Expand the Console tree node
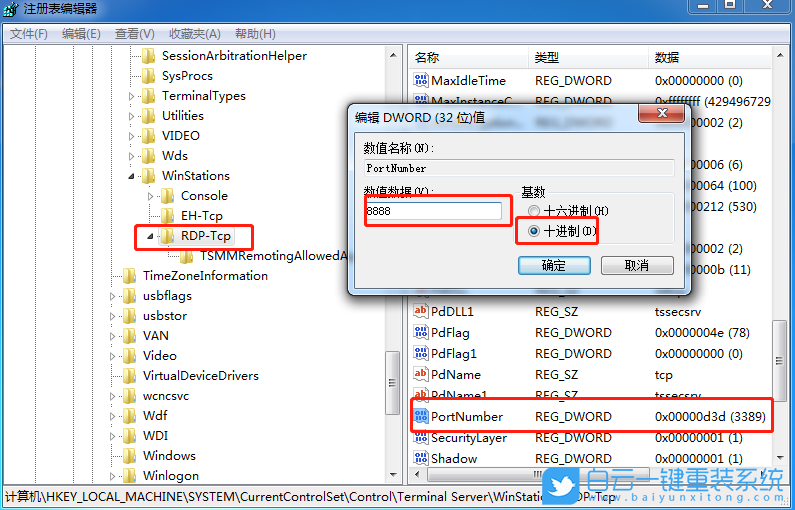 click(x=151, y=196)
